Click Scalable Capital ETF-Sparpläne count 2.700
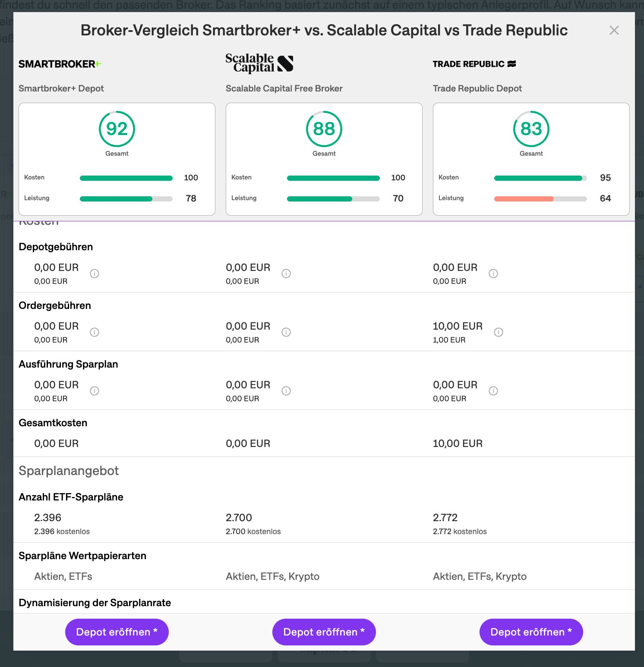644x667 pixels. click(239, 518)
